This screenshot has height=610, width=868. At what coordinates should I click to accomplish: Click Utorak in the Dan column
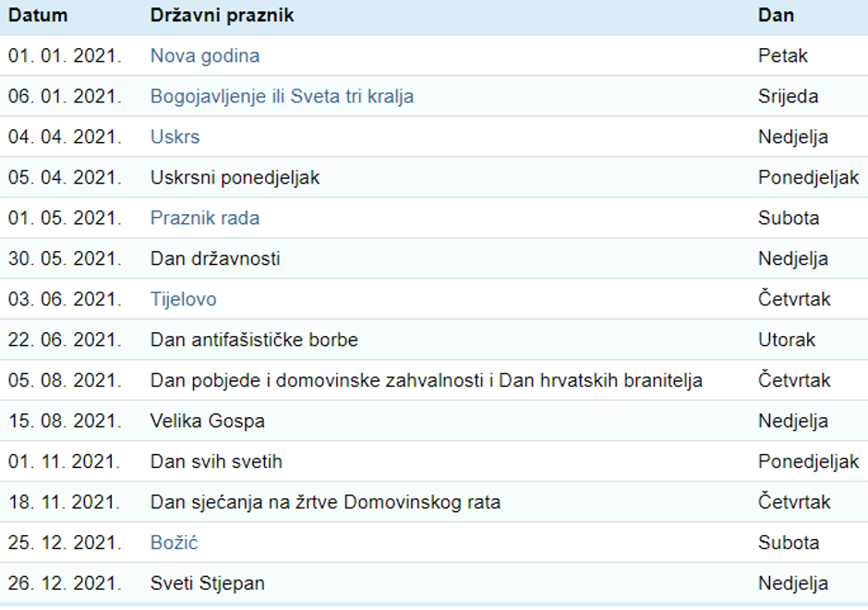coord(787,340)
